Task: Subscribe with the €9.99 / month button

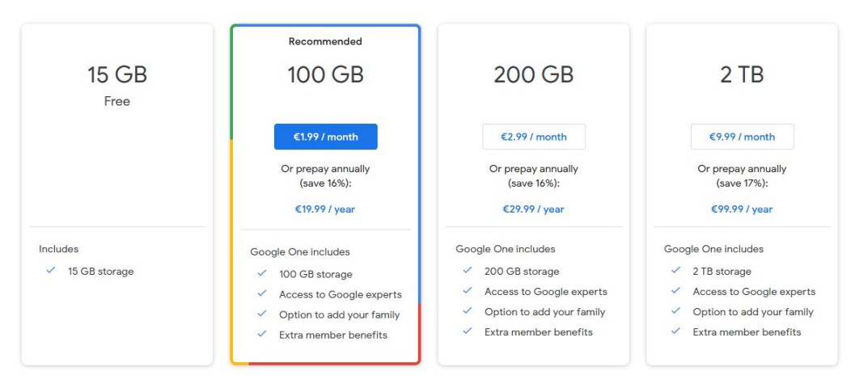Action: (742, 137)
